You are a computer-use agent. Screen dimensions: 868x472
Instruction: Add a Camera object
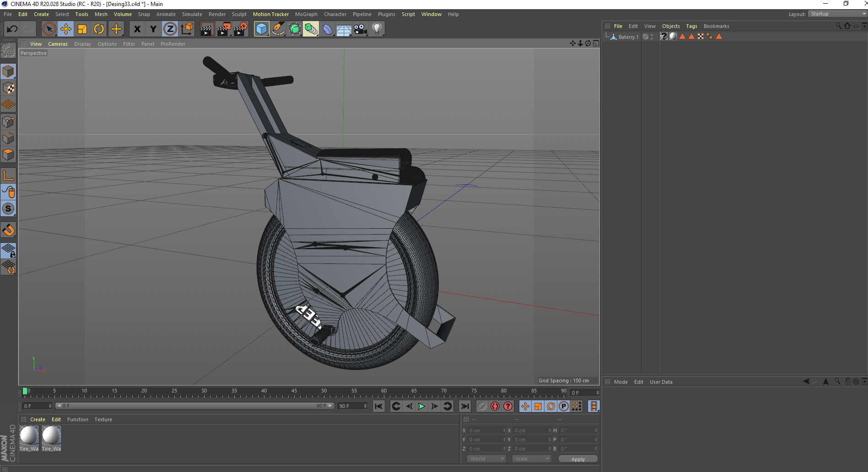361,29
